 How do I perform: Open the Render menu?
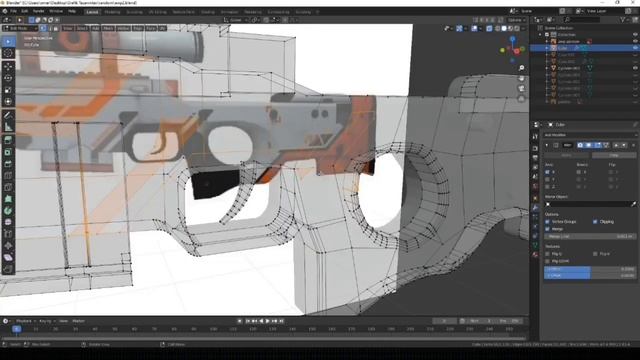(38, 11)
